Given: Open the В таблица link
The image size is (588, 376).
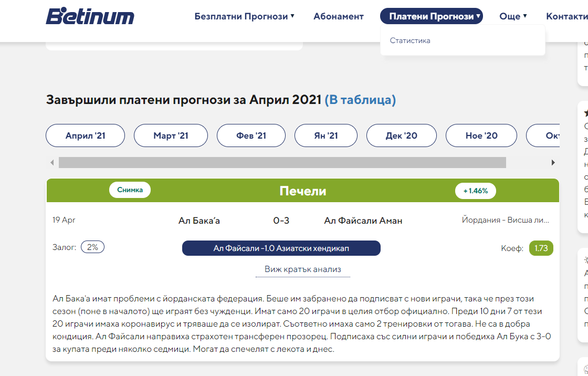Looking at the screenshot, I should [x=360, y=100].
